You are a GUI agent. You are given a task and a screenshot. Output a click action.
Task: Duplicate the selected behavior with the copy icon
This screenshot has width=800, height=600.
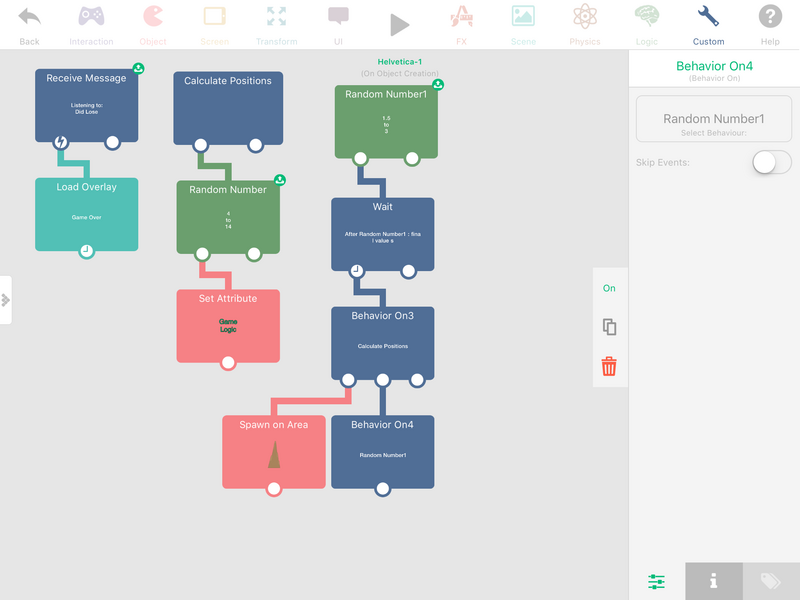coord(609,327)
